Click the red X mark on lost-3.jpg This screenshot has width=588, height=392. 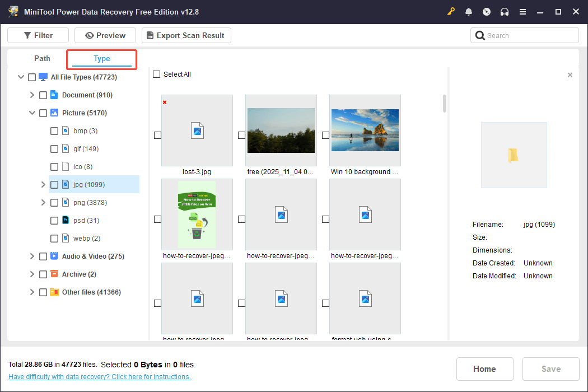tap(165, 102)
